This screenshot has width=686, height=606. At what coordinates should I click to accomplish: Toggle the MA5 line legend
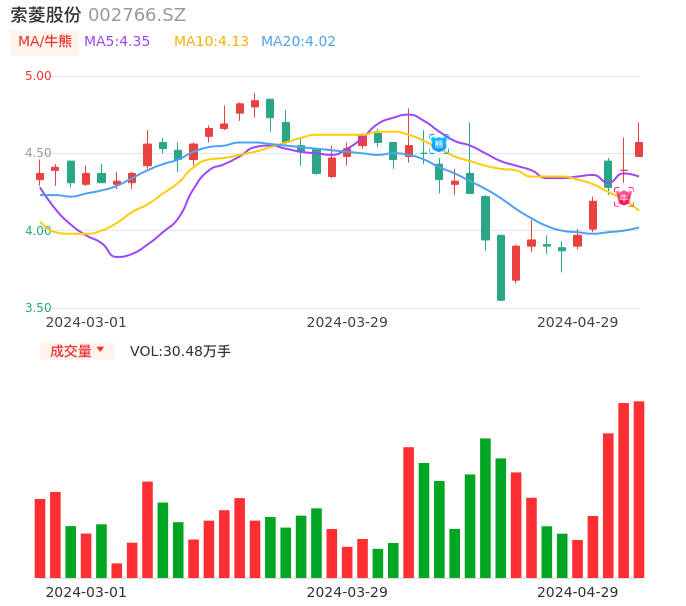(117, 42)
